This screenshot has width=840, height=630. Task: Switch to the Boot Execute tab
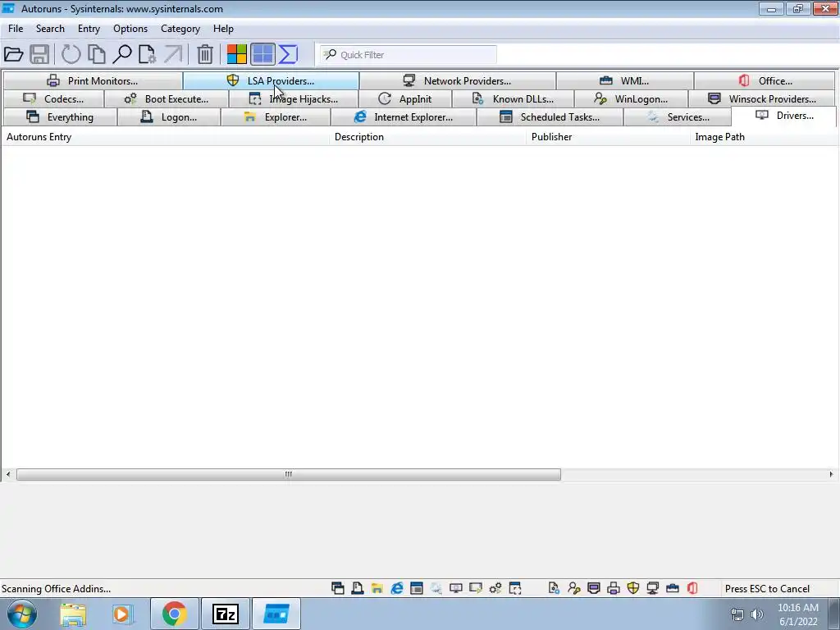pos(167,99)
